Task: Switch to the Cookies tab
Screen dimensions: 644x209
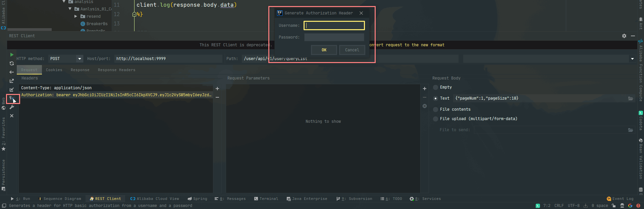Action: coord(54,70)
